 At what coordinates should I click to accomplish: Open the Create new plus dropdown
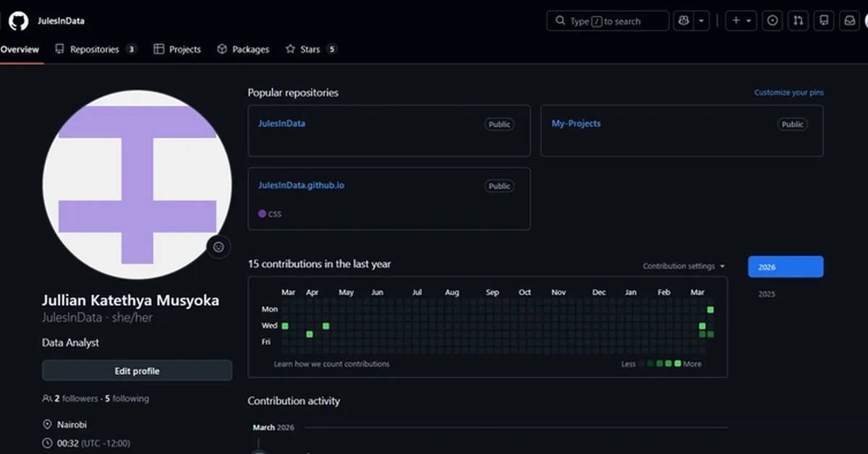tap(741, 21)
